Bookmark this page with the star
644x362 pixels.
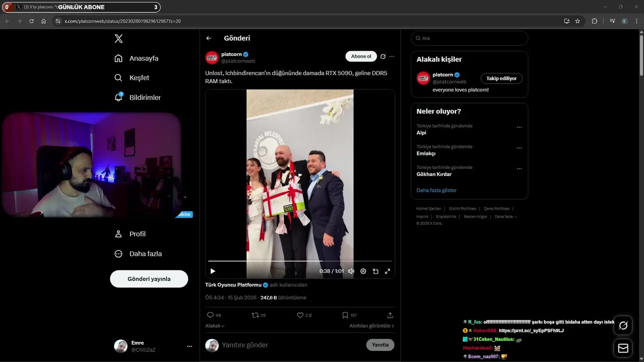click(x=578, y=21)
